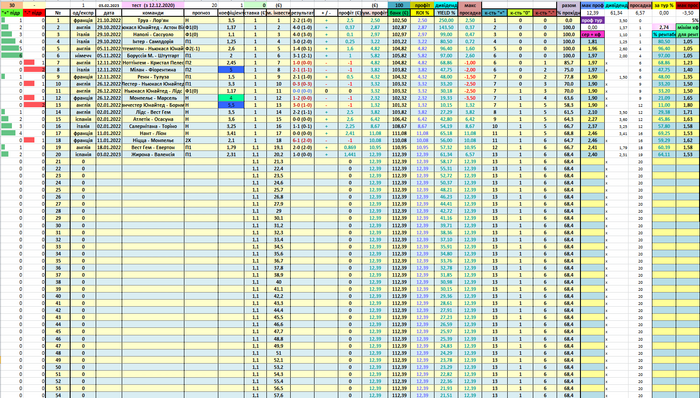700x398 pixels.
Task: Click the purple "проф тур" cell
Action: tap(592, 21)
